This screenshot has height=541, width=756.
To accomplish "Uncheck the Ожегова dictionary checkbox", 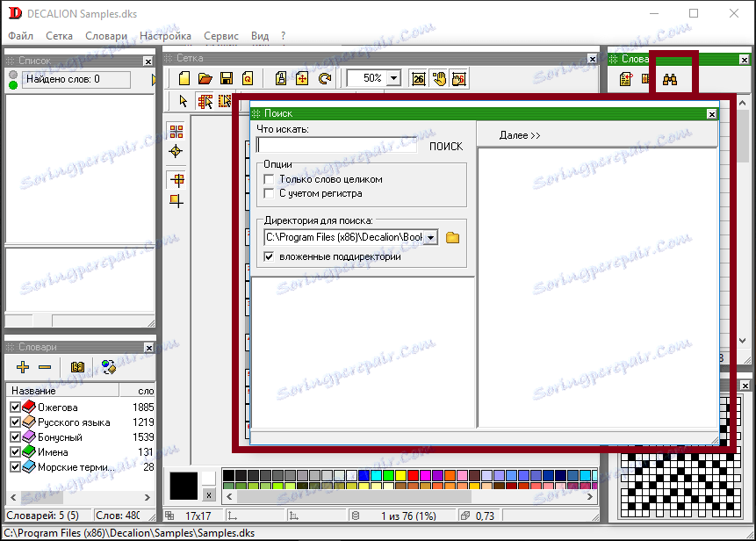I will pos(15,407).
